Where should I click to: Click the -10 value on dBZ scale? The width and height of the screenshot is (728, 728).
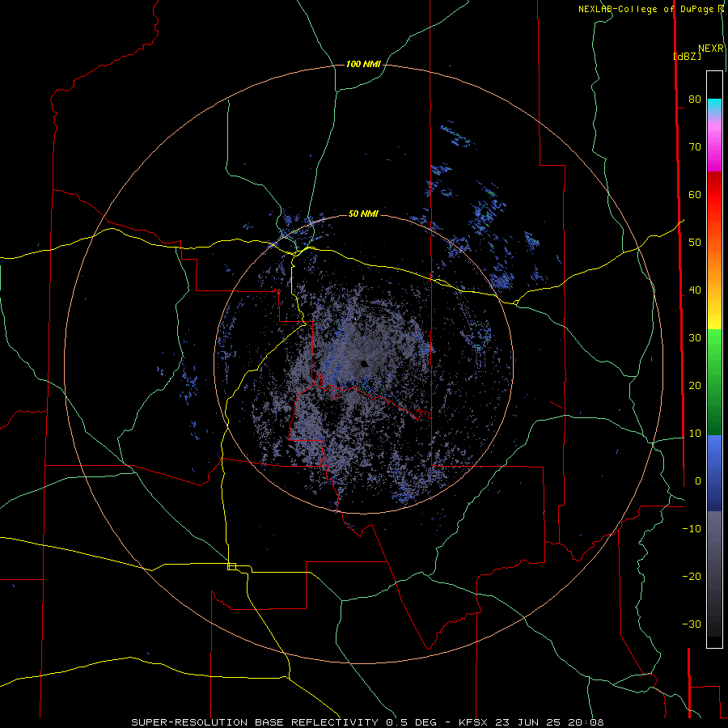point(692,529)
